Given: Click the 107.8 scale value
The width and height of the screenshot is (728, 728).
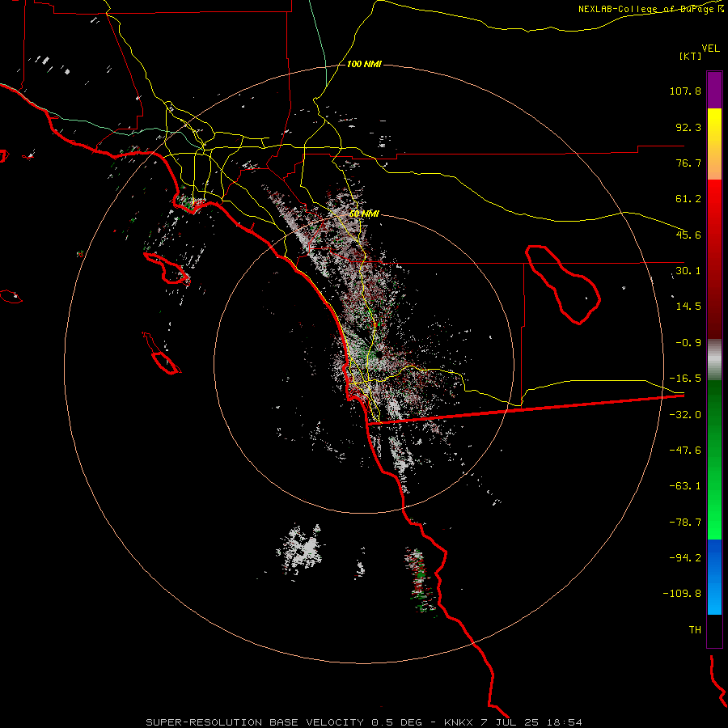Looking at the screenshot, I should (x=685, y=91).
